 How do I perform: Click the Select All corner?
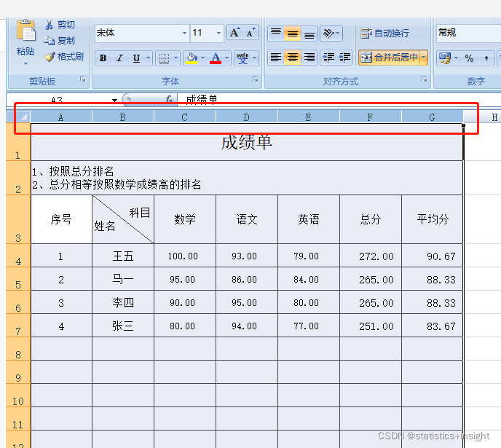[x=18, y=117]
